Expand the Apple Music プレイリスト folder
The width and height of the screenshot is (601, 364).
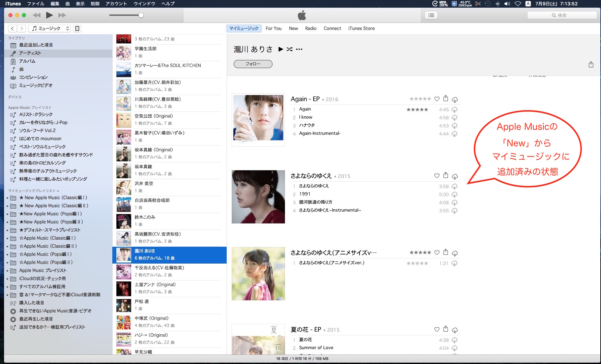click(x=7, y=271)
